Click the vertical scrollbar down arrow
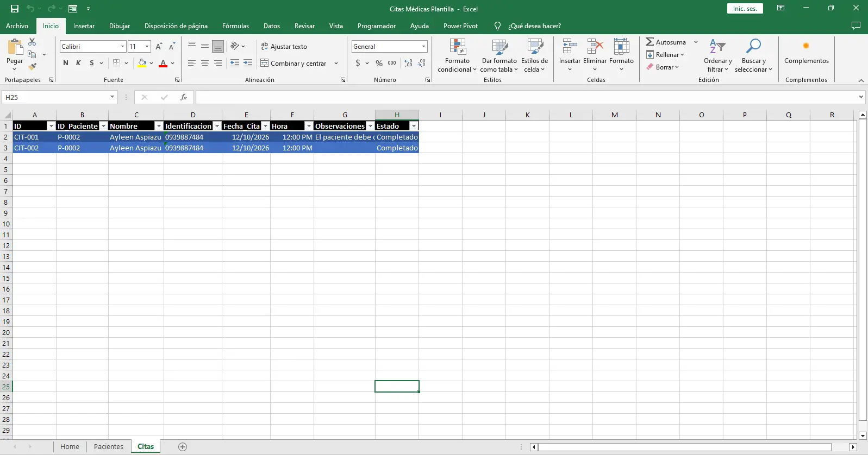Image resolution: width=868 pixels, height=455 pixels. pos(863,435)
